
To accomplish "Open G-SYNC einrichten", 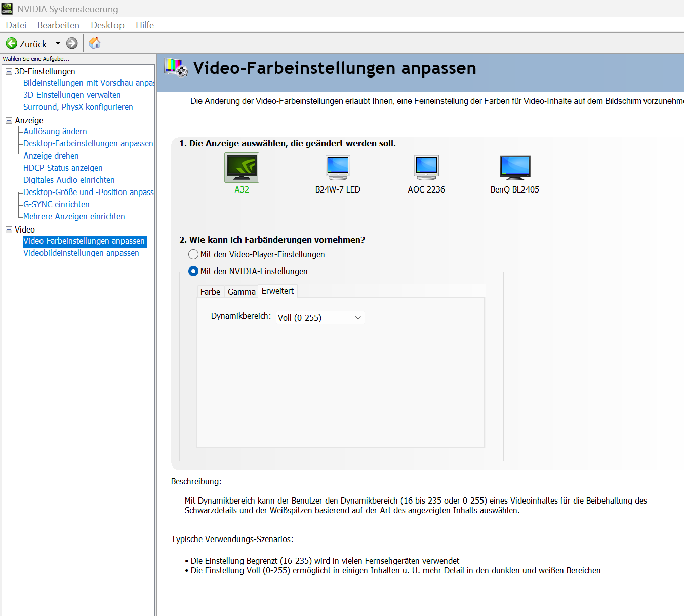I will [56, 204].
